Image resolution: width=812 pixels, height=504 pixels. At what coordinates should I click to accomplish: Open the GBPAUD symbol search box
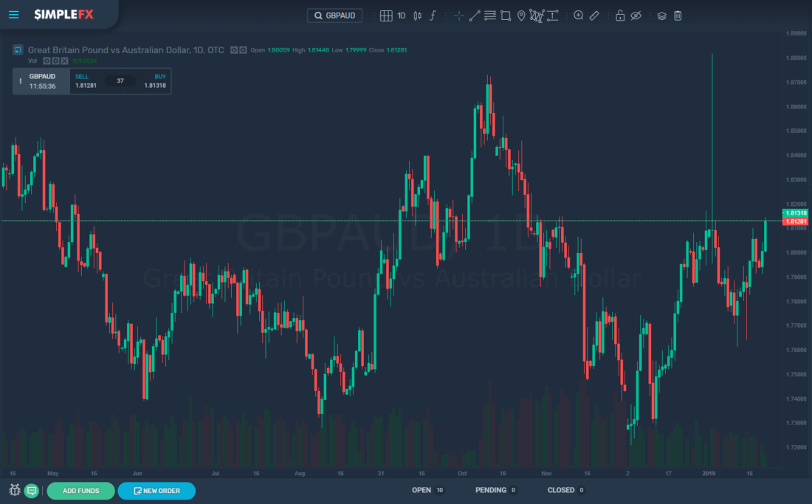334,15
